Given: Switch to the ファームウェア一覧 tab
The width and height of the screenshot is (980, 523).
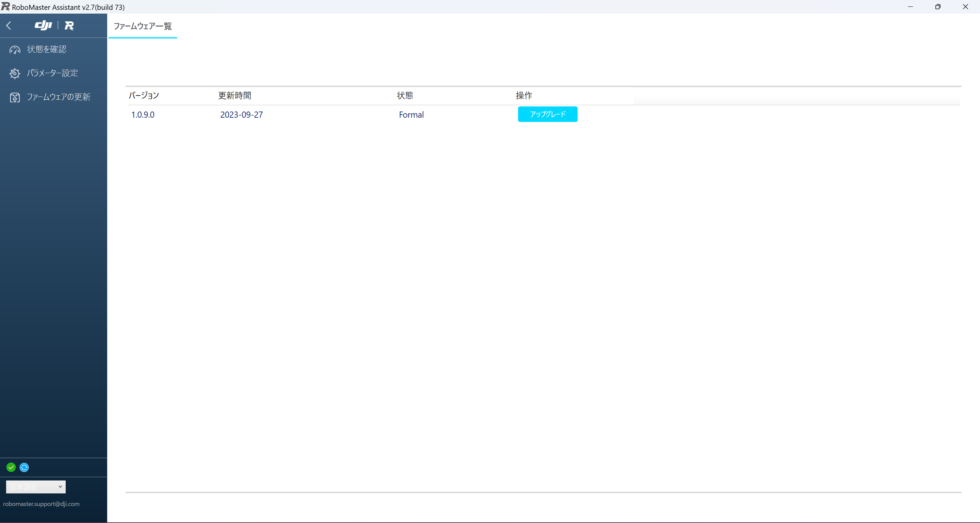Looking at the screenshot, I should click(142, 27).
